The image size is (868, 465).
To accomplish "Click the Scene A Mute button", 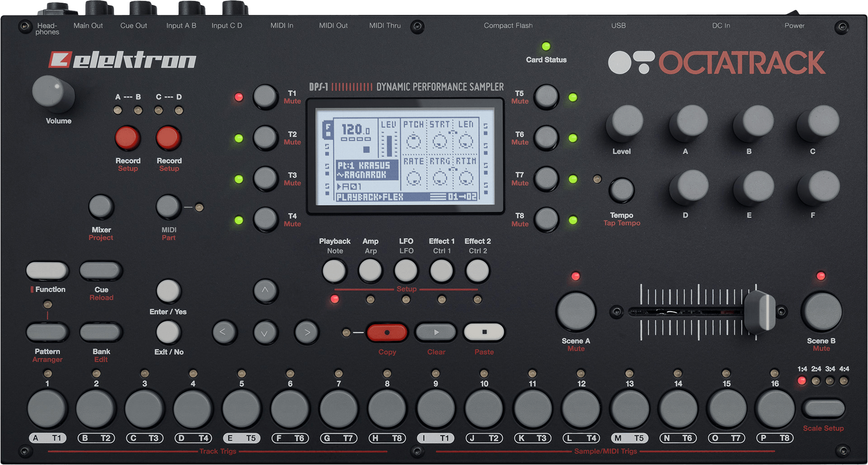I will click(x=576, y=312).
